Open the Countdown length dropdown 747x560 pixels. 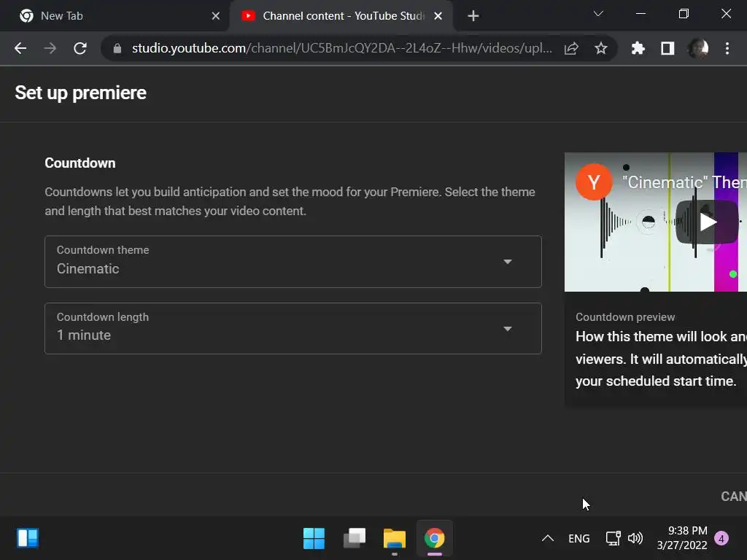[x=293, y=328]
